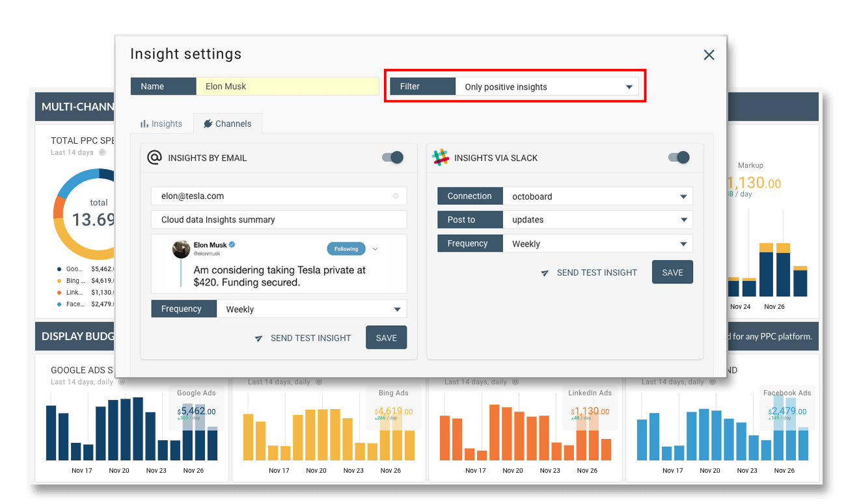846x504 pixels.
Task: Close the Insight settings dialog
Action: coord(709,55)
